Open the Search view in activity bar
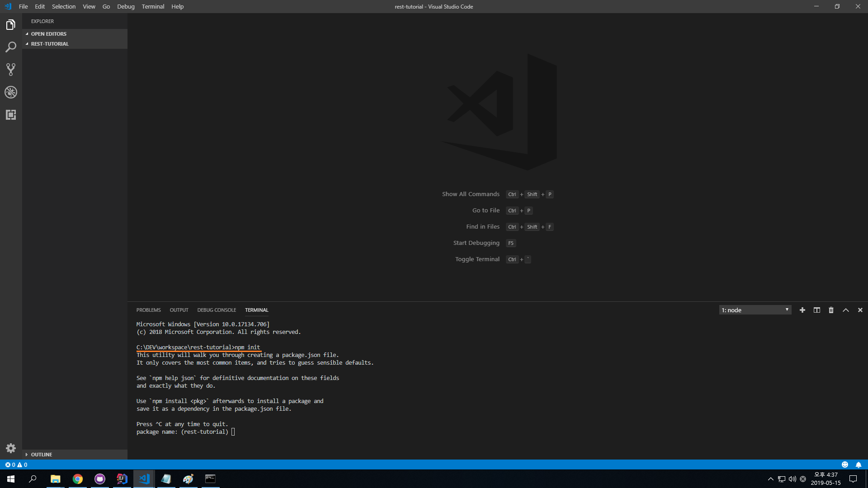This screenshot has height=488, width=868. tap(11, 47)
